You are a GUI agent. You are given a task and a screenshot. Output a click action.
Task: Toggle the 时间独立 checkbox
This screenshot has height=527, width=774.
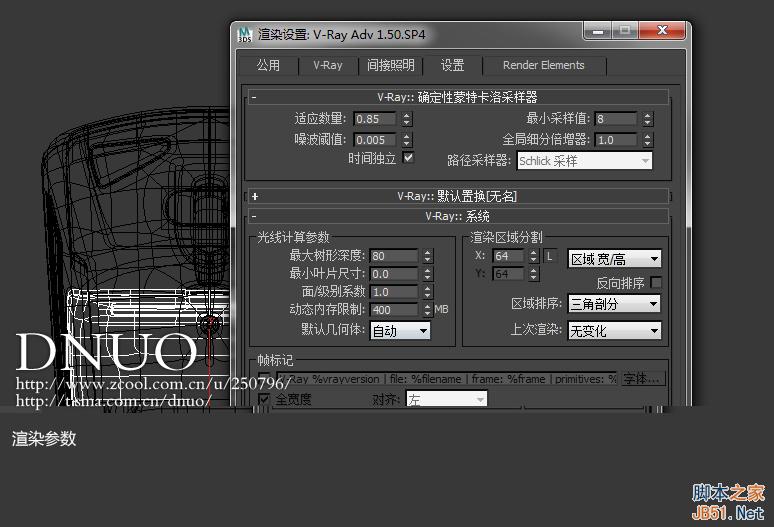[x=408, y=158]
